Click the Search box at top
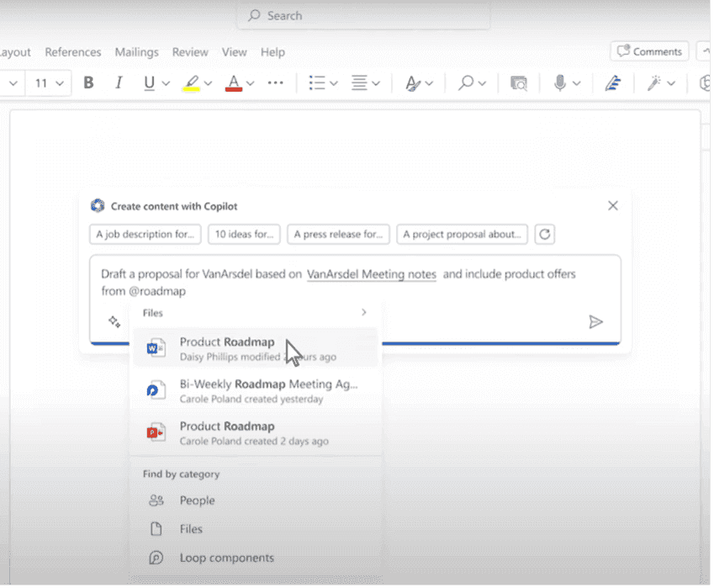This screenshot has height=588, width=714. point(363,16)
